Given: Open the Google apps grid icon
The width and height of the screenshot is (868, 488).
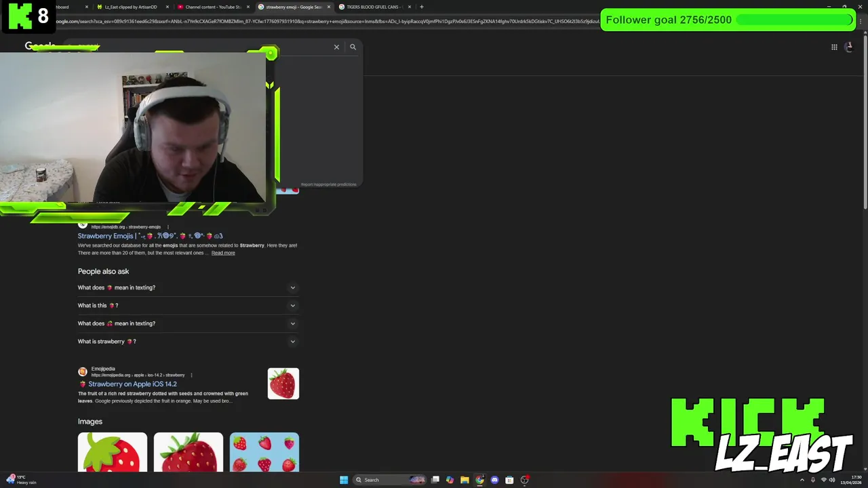Looking at the screenshot, I should tap(834, 47).
